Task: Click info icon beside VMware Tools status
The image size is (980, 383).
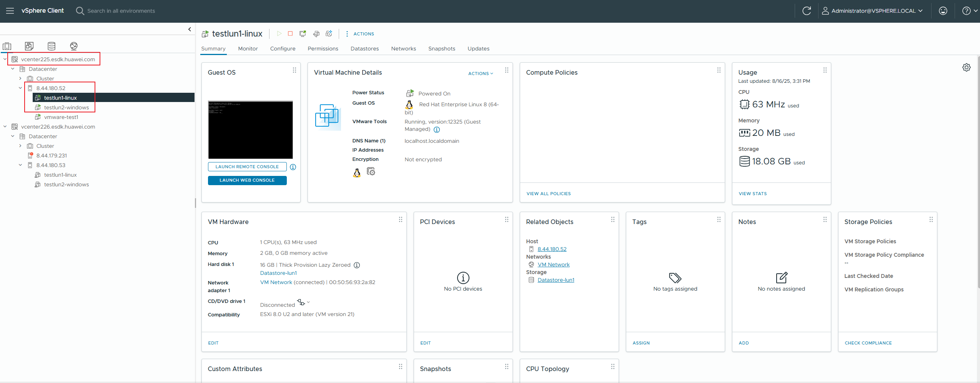Action: click(x=437, y=130)
